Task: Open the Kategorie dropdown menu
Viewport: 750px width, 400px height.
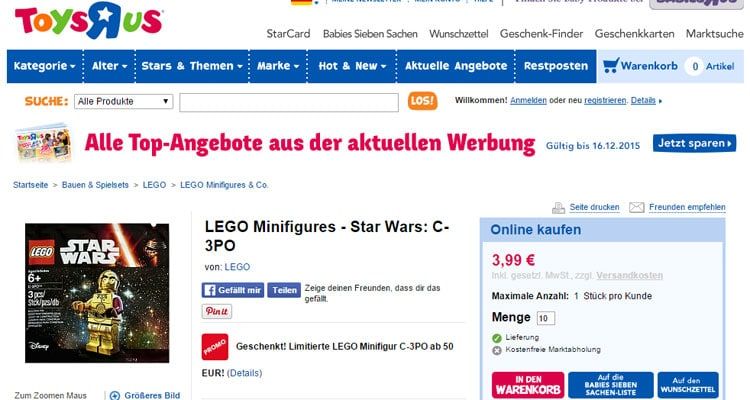Action: coord(44,66)
